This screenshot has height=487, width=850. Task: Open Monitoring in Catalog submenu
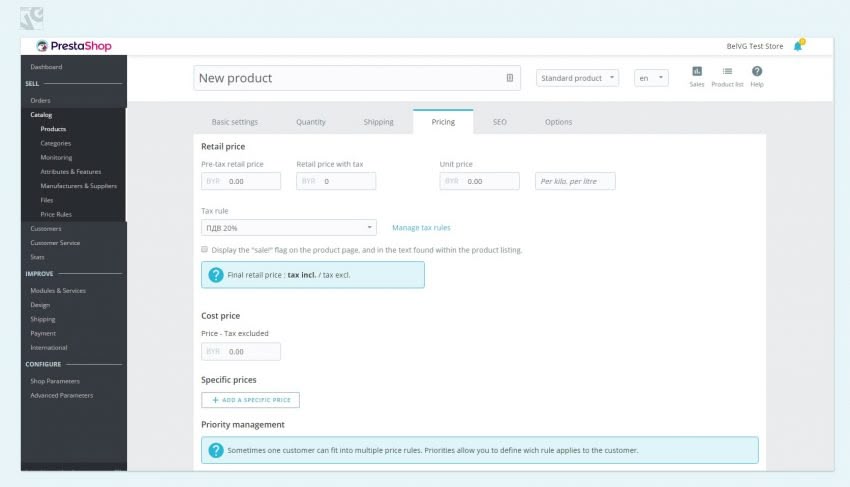pos(56,157)
